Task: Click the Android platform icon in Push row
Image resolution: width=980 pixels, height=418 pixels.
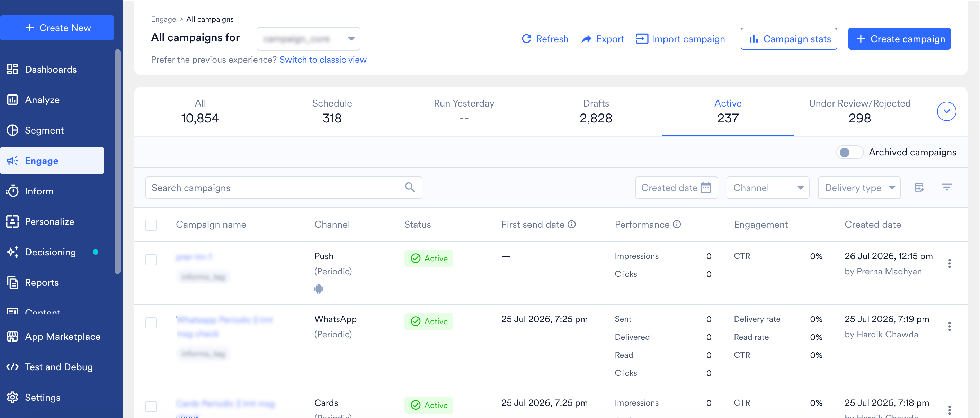Action: (319, 289)
